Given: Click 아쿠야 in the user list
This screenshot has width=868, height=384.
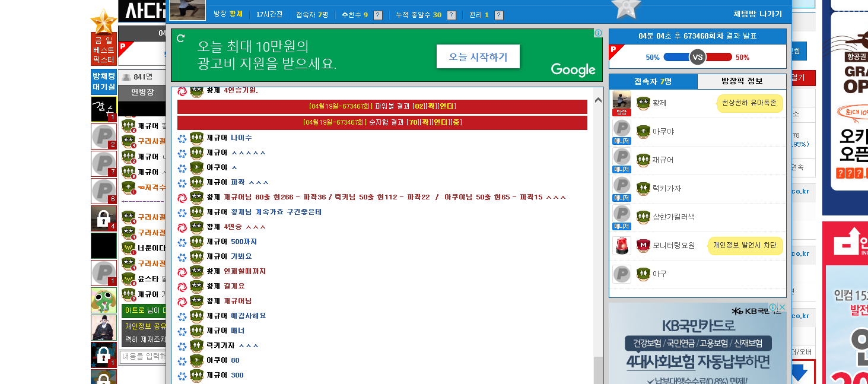Looking at the screenshot, I should (x=663, y=132).
